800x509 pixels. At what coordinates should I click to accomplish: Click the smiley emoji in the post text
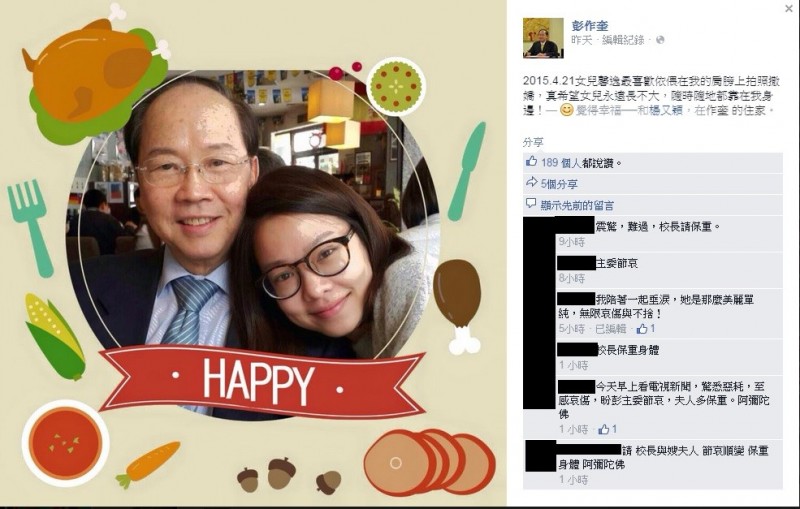tap(566, 110)
